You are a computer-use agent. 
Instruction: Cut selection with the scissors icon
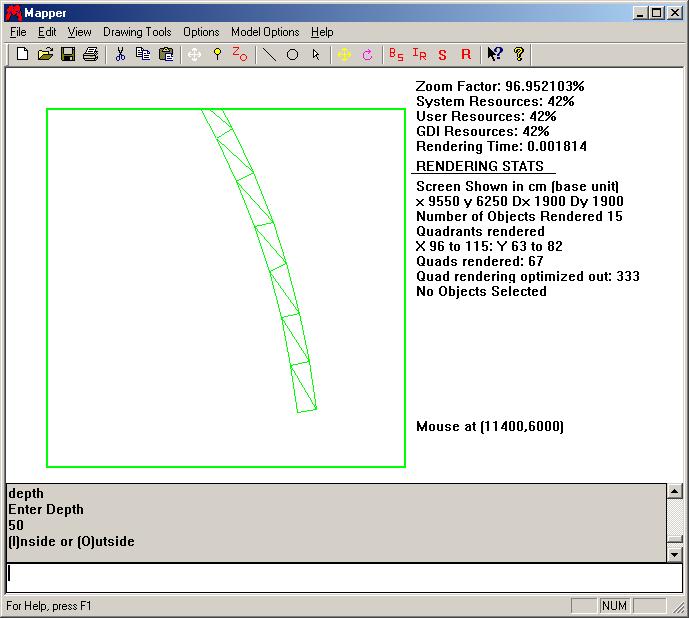pyautogui.click(x=120, y=54)
